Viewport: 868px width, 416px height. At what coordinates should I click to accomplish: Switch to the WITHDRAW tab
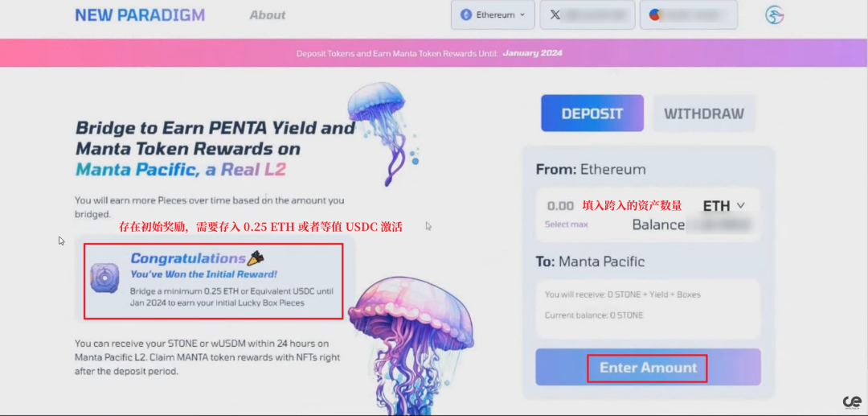coord(704,113)
